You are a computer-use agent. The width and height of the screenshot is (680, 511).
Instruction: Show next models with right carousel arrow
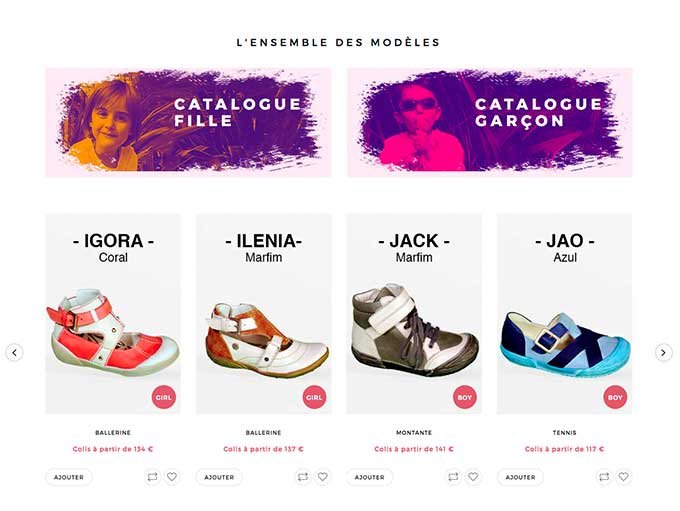(x=663, y=353)
